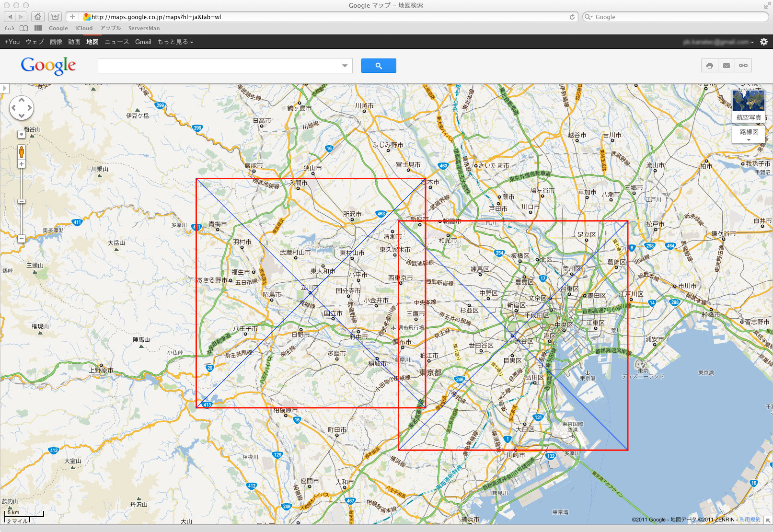This screenshot has height=532, width=773.
Task: Click the Safari back arrow button
Action: 10,17
